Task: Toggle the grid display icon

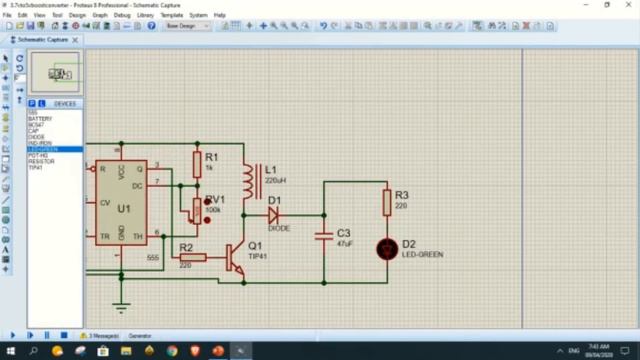Action: click(236, 26)
